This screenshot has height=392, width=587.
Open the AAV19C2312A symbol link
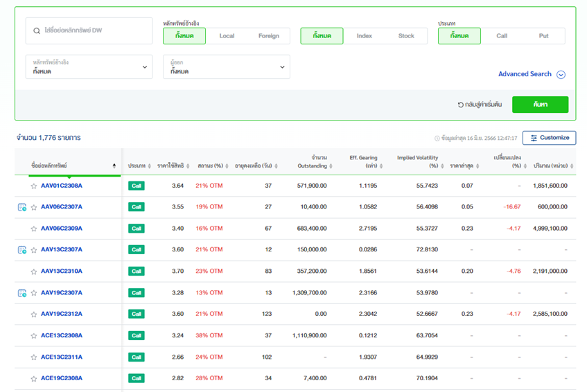coord(62,314)
